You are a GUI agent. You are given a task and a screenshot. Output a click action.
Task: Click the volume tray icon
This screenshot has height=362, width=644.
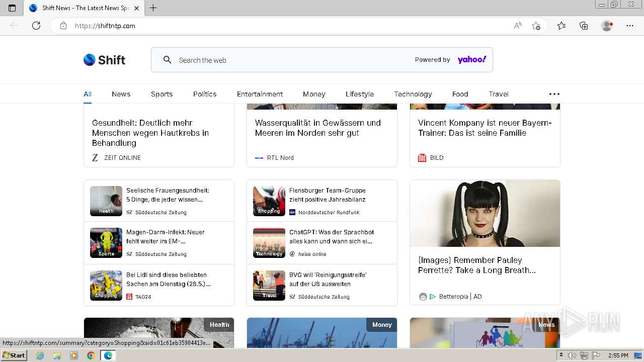(x=572, y=355)
